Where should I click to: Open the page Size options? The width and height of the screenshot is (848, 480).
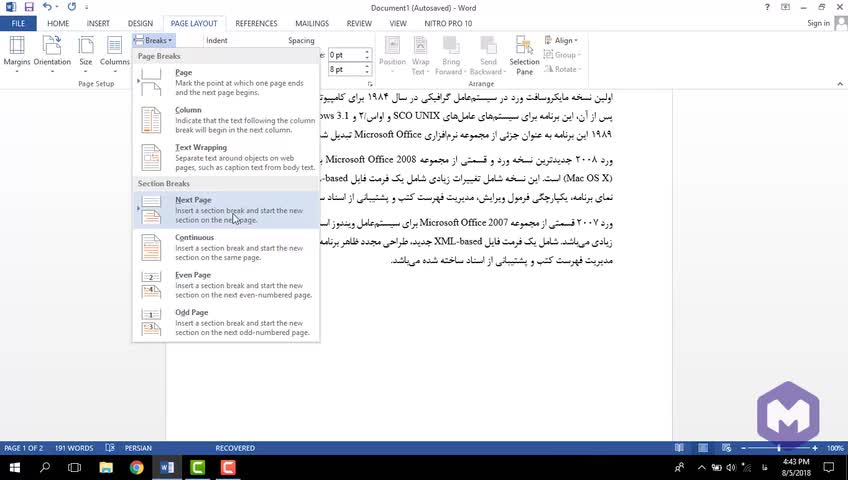click(x=85, y=53)
